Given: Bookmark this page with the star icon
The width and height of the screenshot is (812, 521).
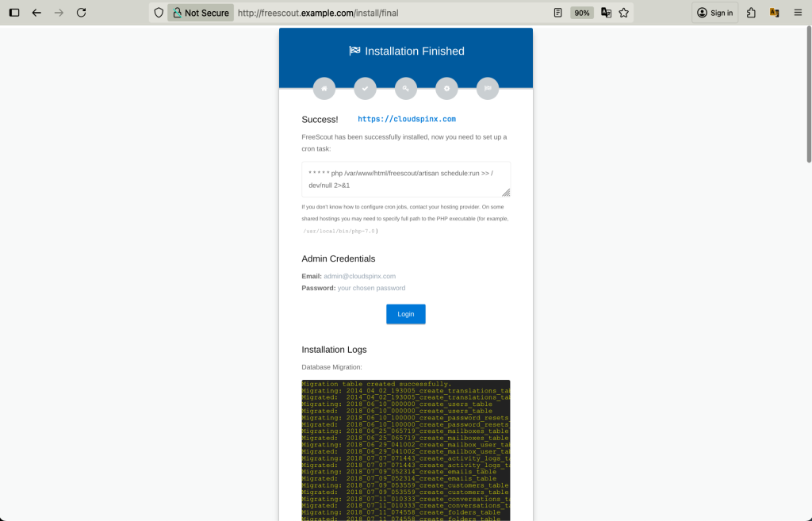Looking at the screenshot, I should pyautogui.click(x=624, y=12).
